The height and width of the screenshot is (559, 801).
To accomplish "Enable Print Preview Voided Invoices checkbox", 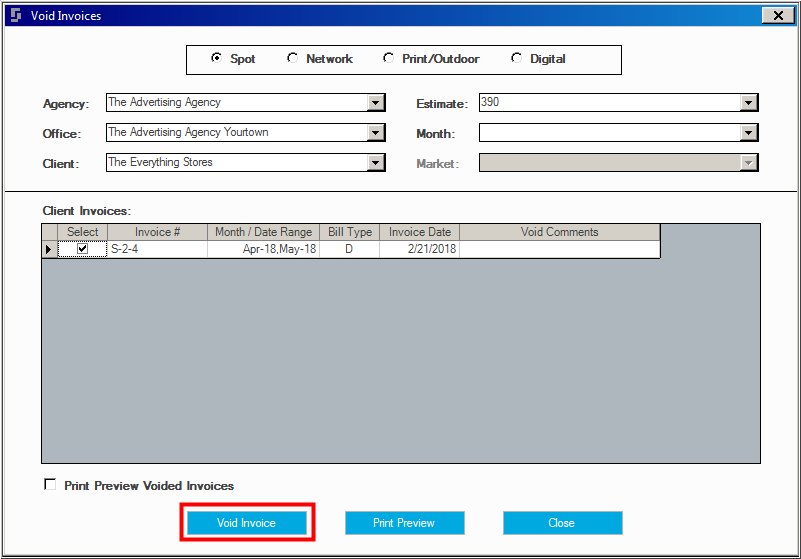I will tap(50, 484).
